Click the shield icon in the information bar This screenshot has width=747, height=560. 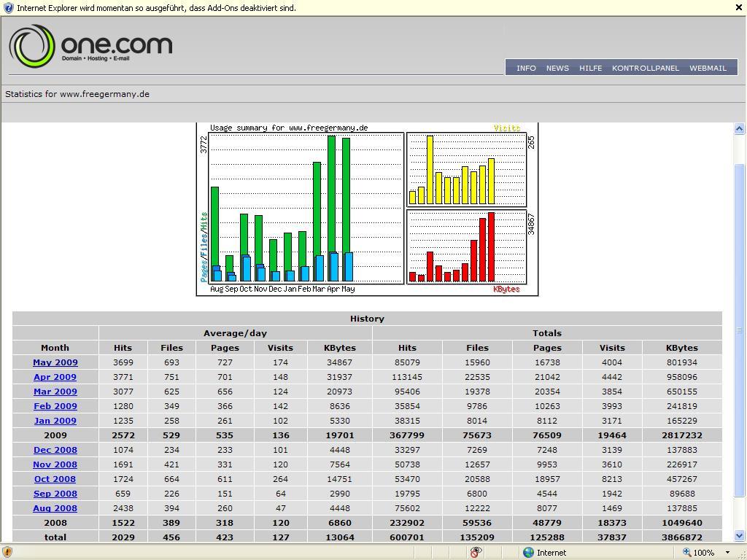8,8
